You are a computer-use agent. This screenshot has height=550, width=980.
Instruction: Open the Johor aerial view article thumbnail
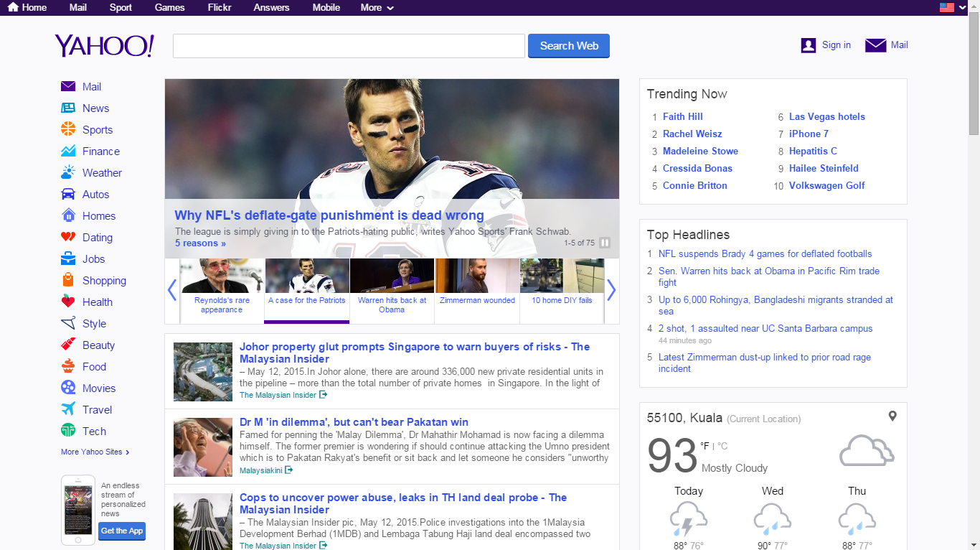pyautogui.click(x=203, y=372)
